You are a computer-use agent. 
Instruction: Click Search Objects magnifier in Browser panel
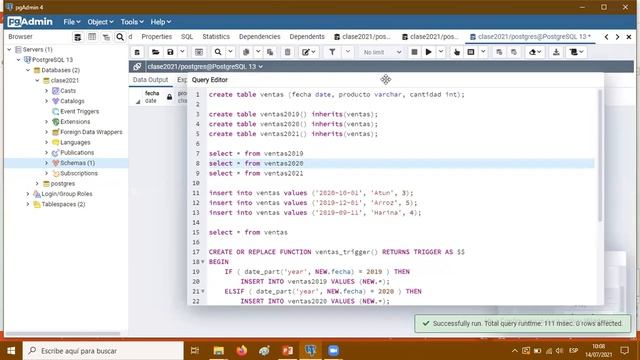click(x=120, y=37)
